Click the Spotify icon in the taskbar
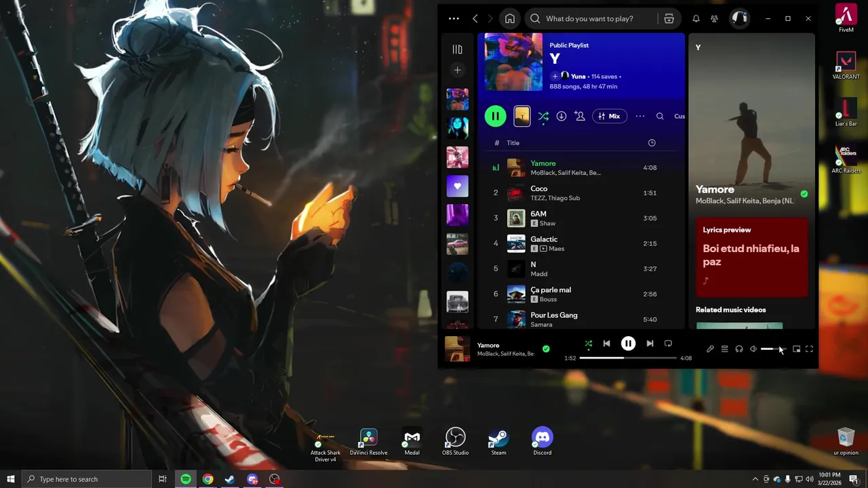 point(186,479)
